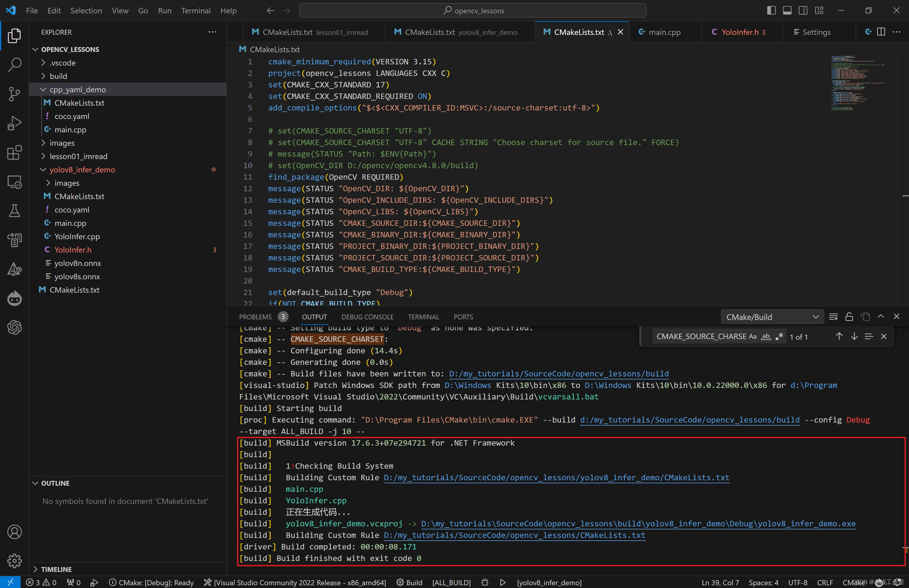Open the Run and Debug view
Screen dimensions: 909x588
tap(15, 123)
